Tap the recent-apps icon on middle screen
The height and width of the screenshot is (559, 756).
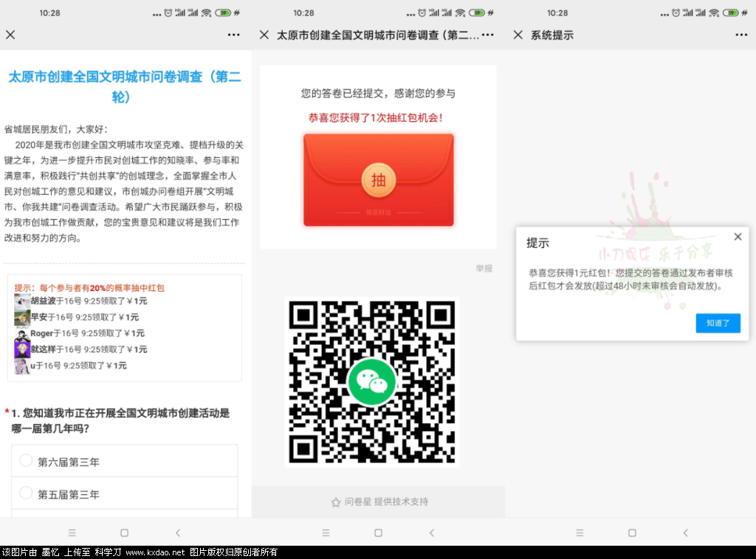(x=326, y=532)
